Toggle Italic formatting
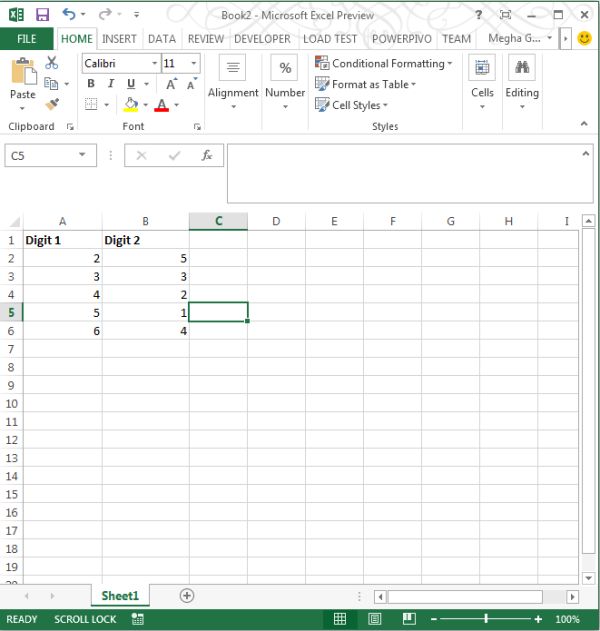The width and height of the screenshot is (600, 631). [x=111, y=83]
